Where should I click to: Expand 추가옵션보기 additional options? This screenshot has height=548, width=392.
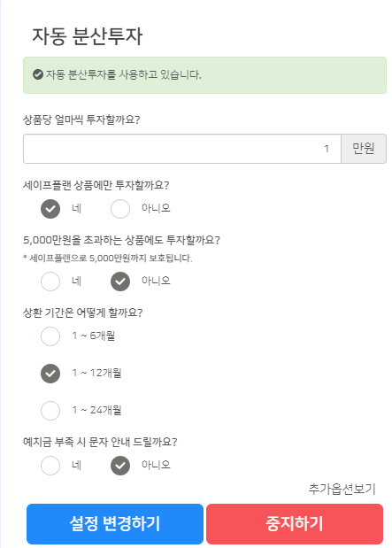342,489
